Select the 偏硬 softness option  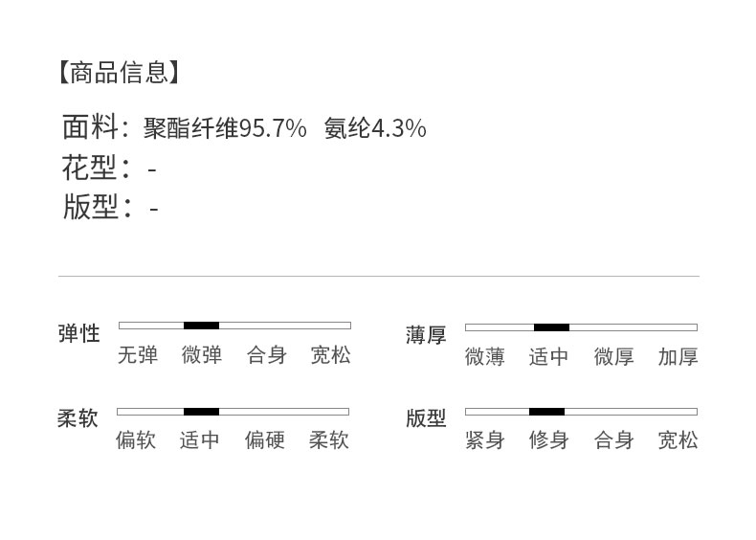tap(264, 440)
